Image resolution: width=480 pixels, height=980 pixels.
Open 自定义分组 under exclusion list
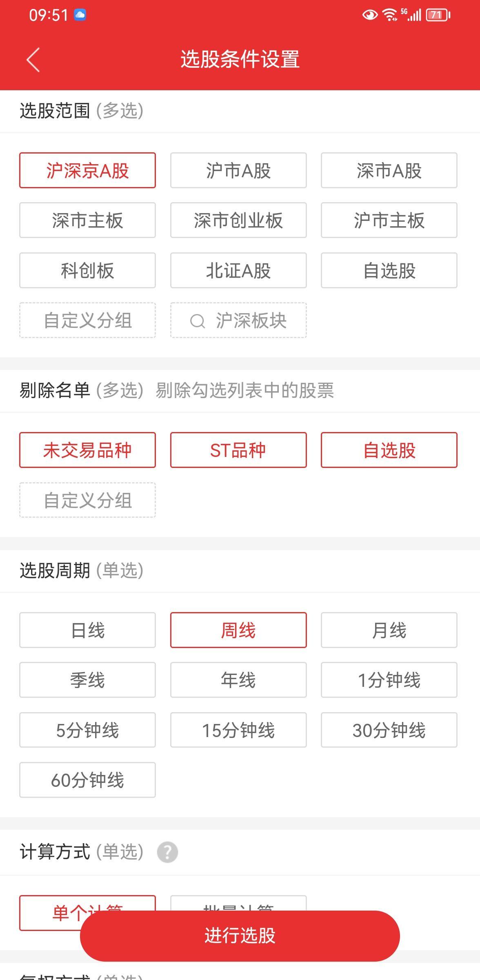87,500
